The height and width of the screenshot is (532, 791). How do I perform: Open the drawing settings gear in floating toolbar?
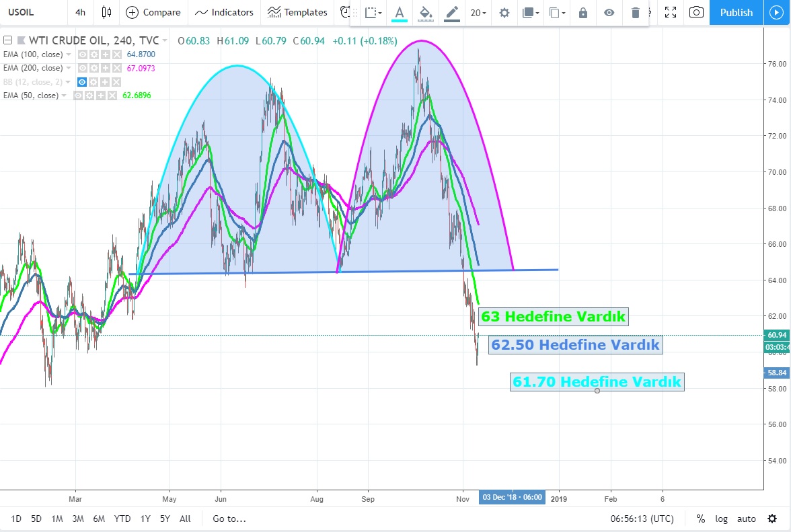tap(504, 13)
